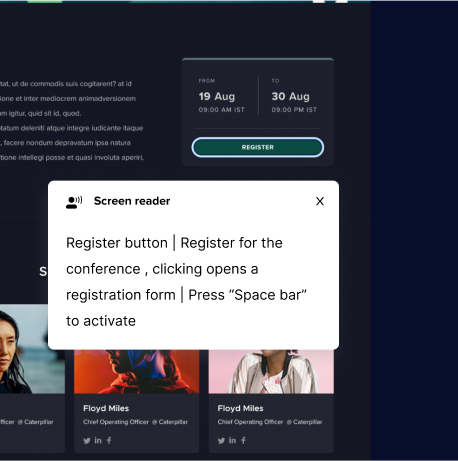
Task: Click the Screen reader speaking-person icon
Action: tap(74, 202)
